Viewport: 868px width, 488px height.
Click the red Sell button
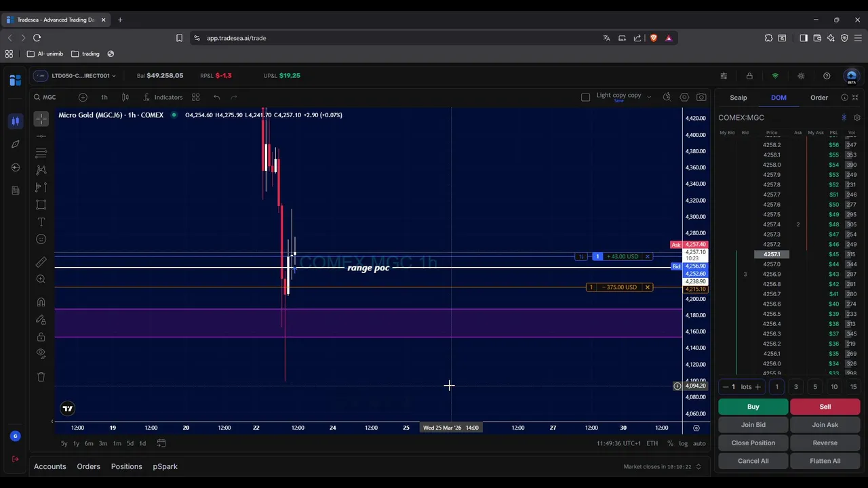click(x=825, y=407)
